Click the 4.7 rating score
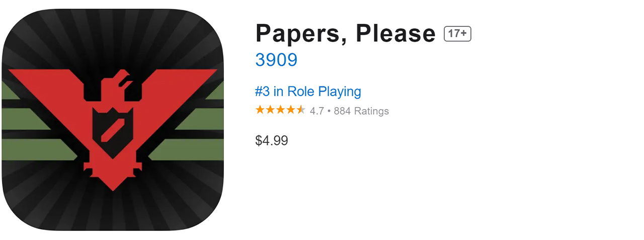The image size is (644, 240). point(317,111)
